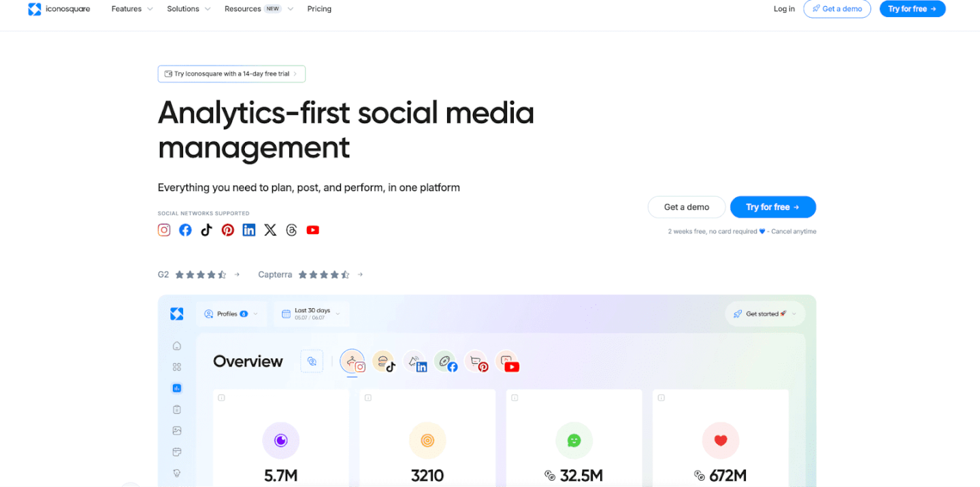Viewport: 980px width, 487px height.
Task: Open the G2 rating link
Action: tap(199, 275)
